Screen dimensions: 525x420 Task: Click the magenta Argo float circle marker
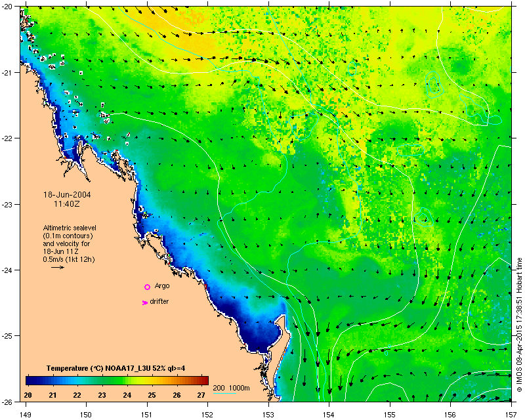pyautogui.click(x=147, y=287)
